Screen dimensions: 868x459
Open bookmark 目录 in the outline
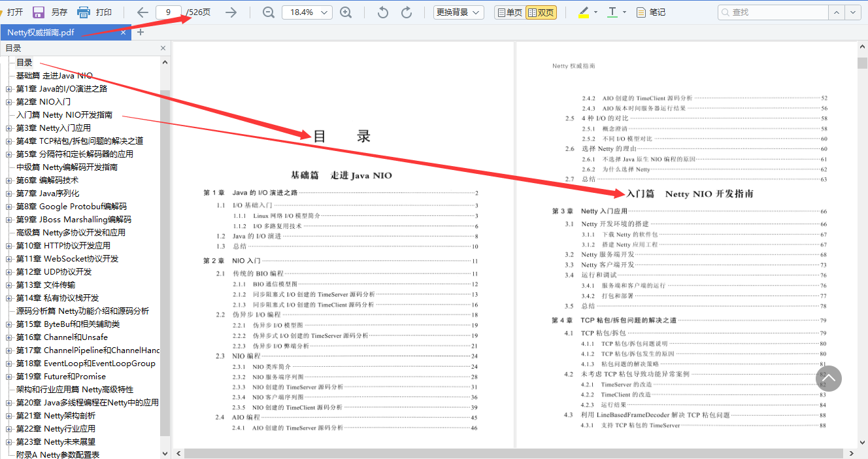coord(24,62)
